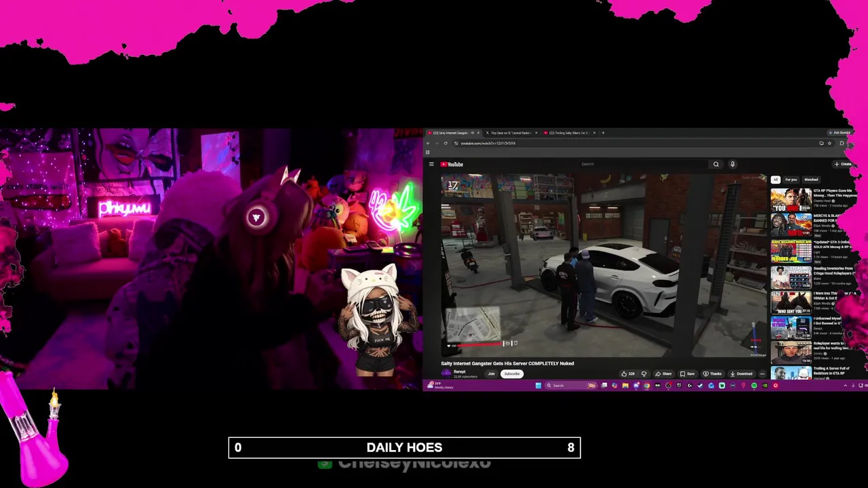Open File Explorer from the taskbar
Image resolution: width=868 pixels, height=488 pixels.
[625, 386]
